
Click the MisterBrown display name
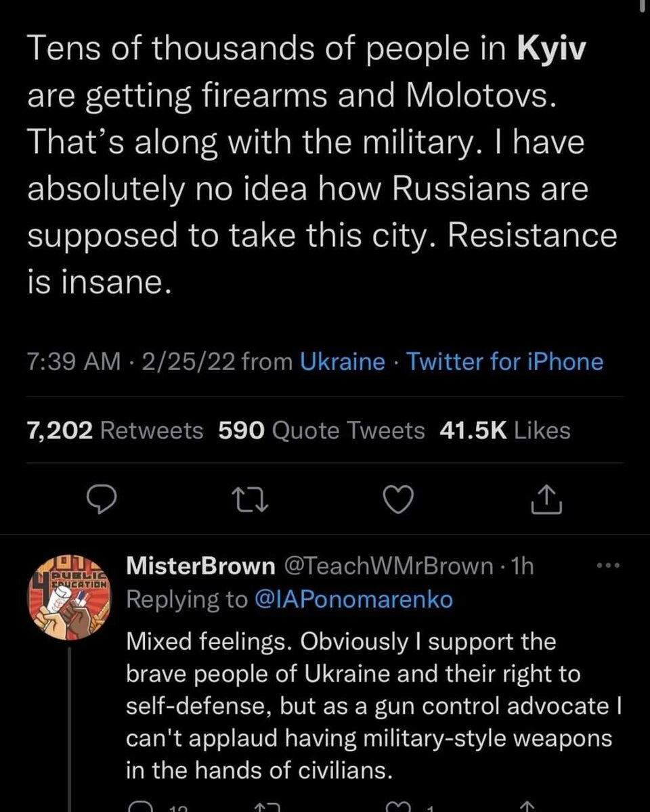pos(200,566)
